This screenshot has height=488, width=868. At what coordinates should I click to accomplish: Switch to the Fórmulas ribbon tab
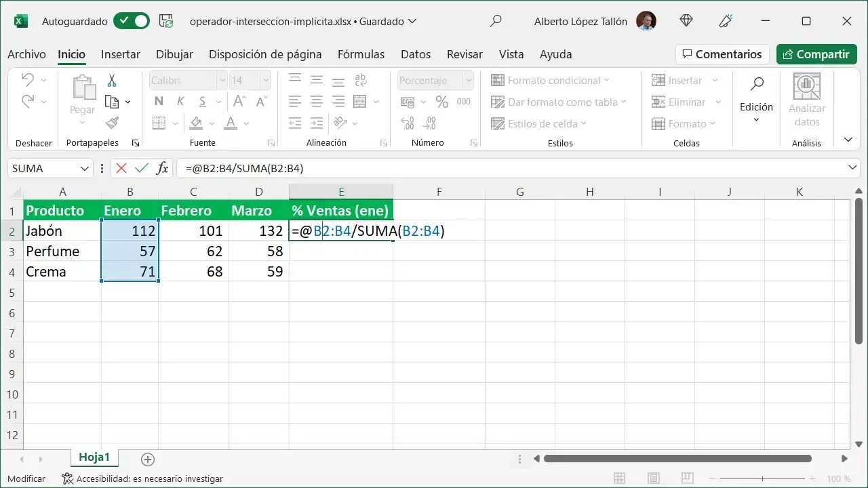click(x=361, y=54)
